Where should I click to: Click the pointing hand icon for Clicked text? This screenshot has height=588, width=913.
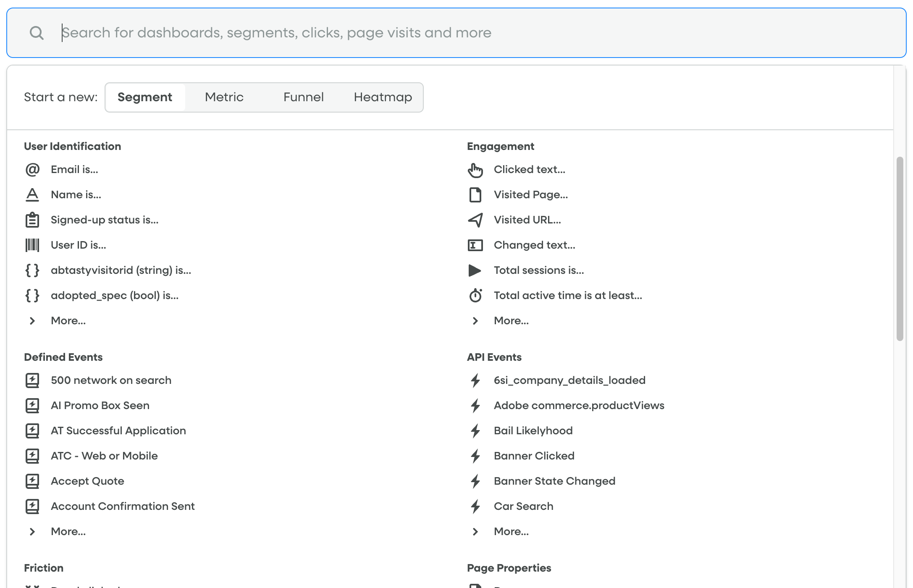coord(475,170)
